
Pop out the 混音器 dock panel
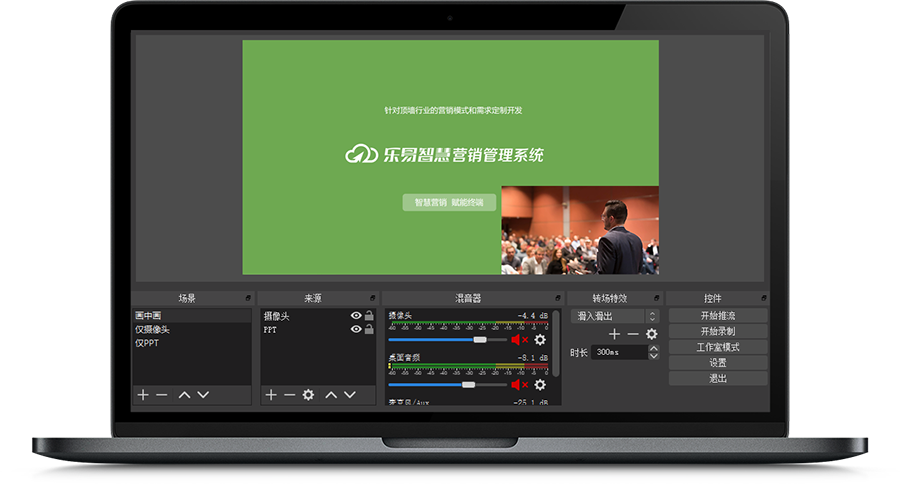[556, 299]
